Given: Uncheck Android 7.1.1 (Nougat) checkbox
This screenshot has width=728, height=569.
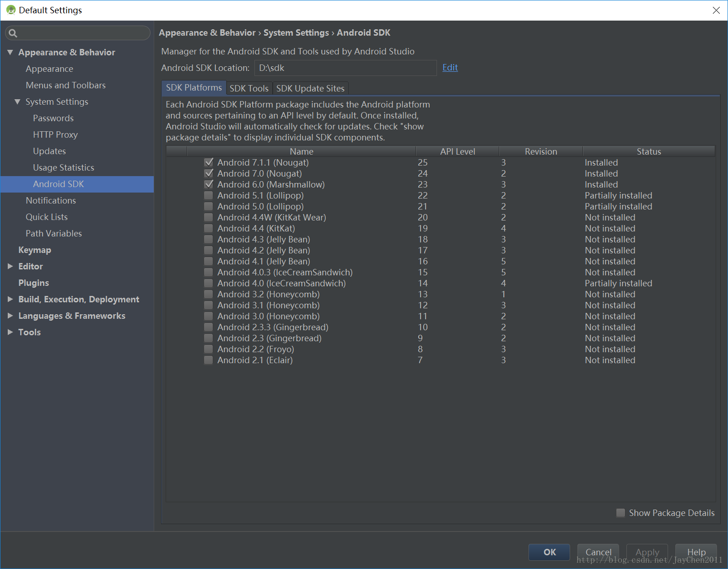Looking at the screenshot, I should [x=209, y=162].
